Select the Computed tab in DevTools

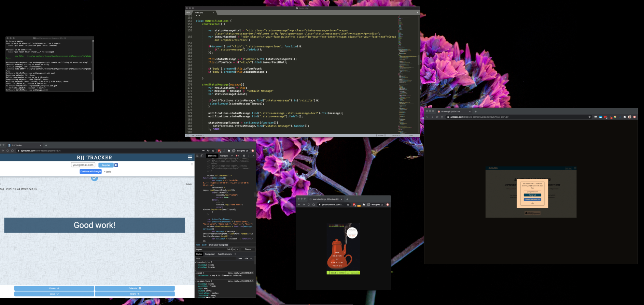210,254
